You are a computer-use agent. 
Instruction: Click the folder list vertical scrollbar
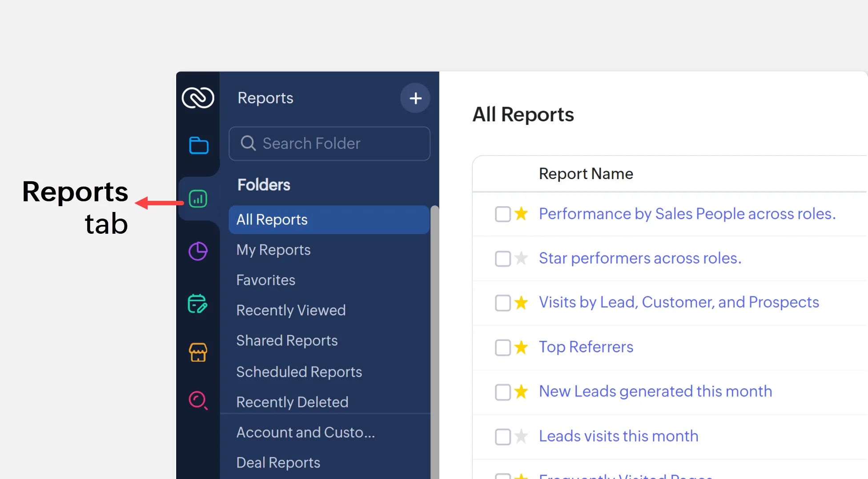click(434, 338)
